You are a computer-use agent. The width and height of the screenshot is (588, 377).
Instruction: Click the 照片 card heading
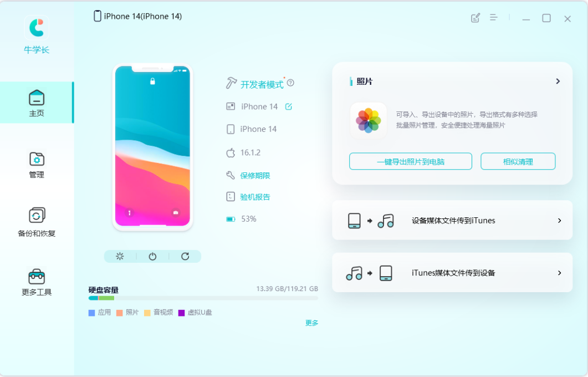click(365, 81)
